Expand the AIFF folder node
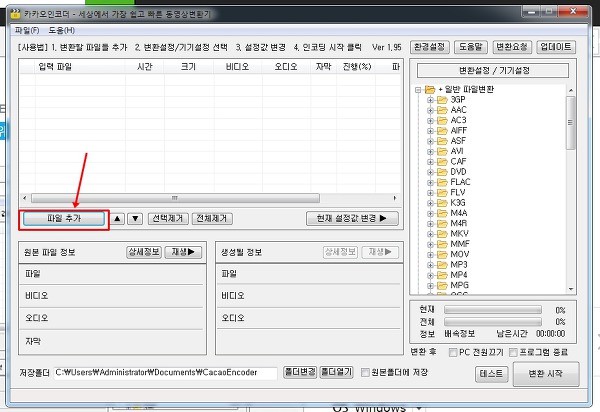The height and width of the screenshot is (412, 600). coord(430,131)
